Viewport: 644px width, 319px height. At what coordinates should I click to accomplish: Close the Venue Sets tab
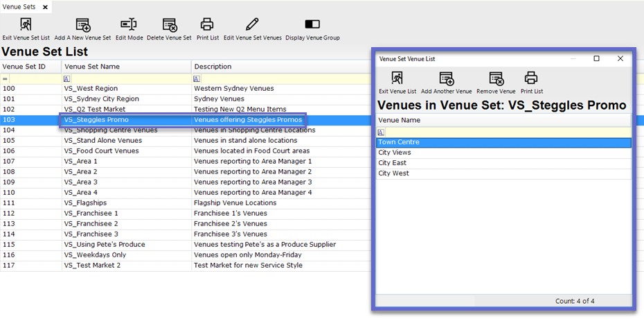click(x=46, y=7)
